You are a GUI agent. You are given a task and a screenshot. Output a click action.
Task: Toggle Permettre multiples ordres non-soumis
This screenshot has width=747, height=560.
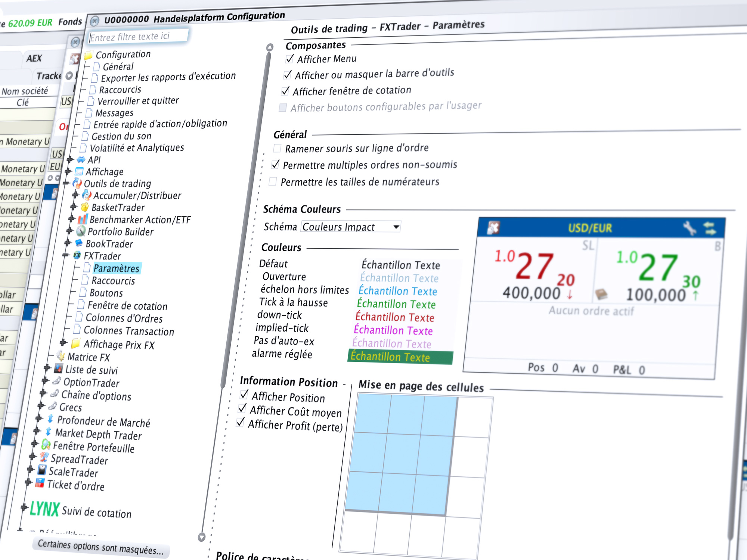(x=275, y=165)
